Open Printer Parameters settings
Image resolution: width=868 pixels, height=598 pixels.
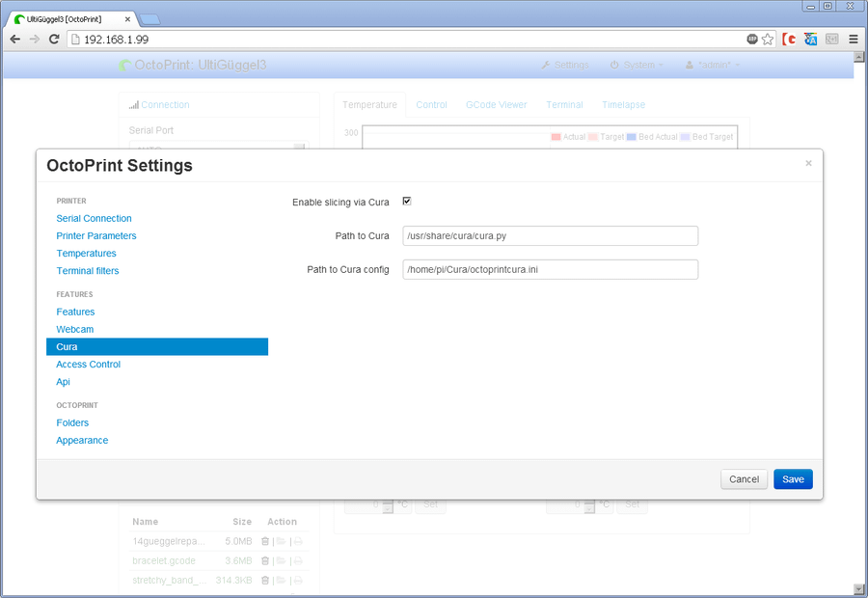(96, 236)
